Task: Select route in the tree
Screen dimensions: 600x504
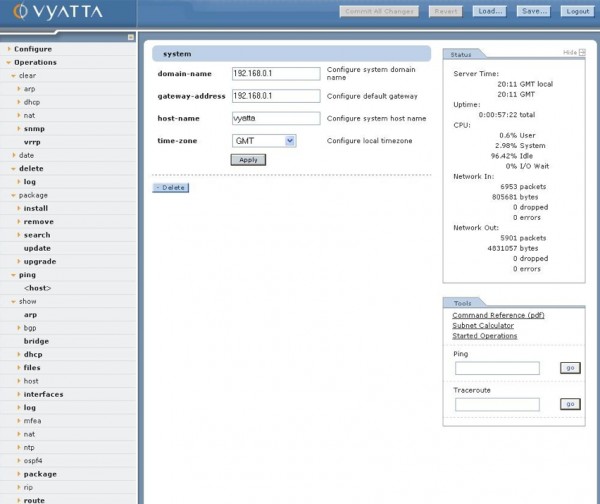Action: click(x=34, y=500)
